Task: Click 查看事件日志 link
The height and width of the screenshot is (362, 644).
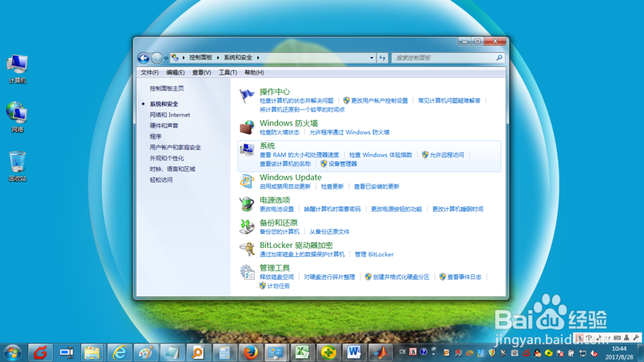Action: (464, 277)
